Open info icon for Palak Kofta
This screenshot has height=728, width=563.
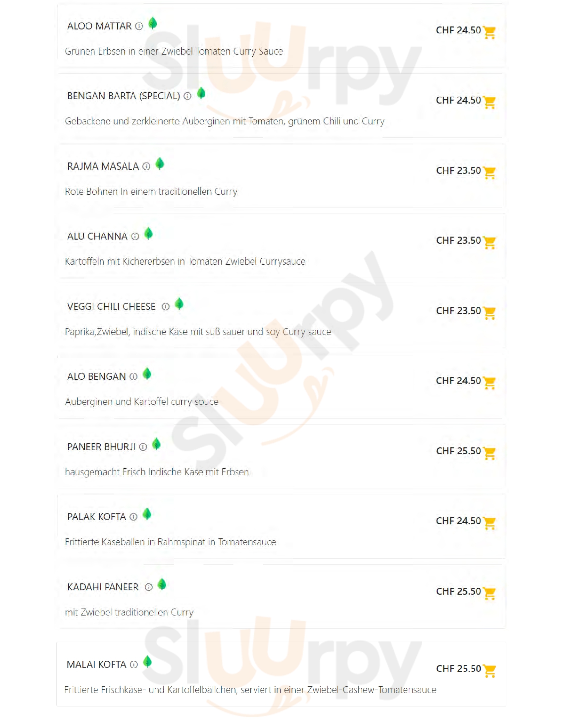[x=133, y=517]
